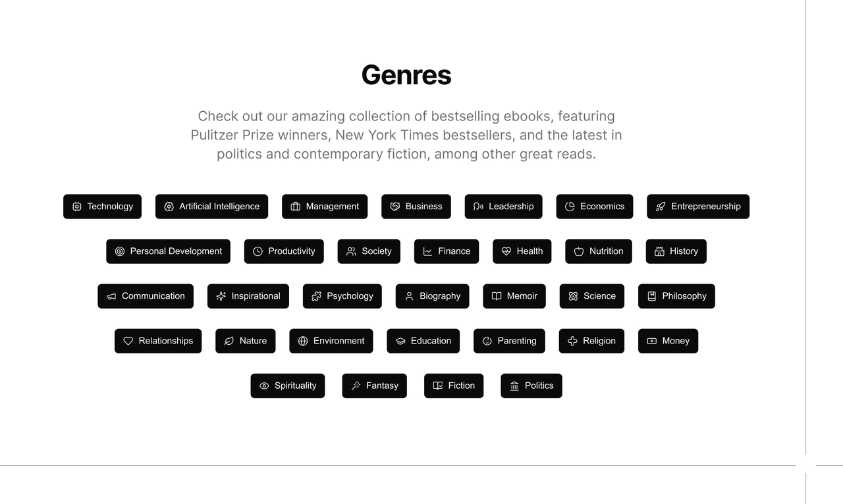Choose the Relationships genre tag
843x504 pixels.
pyautogui.click(x=158, y=341)
